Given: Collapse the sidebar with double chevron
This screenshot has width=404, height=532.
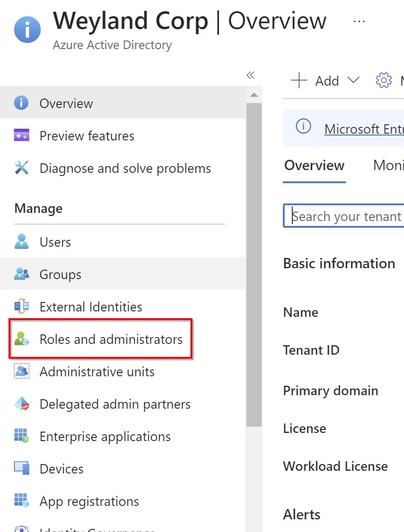Looking at the screenshot, I should click(x=250, y=75).
